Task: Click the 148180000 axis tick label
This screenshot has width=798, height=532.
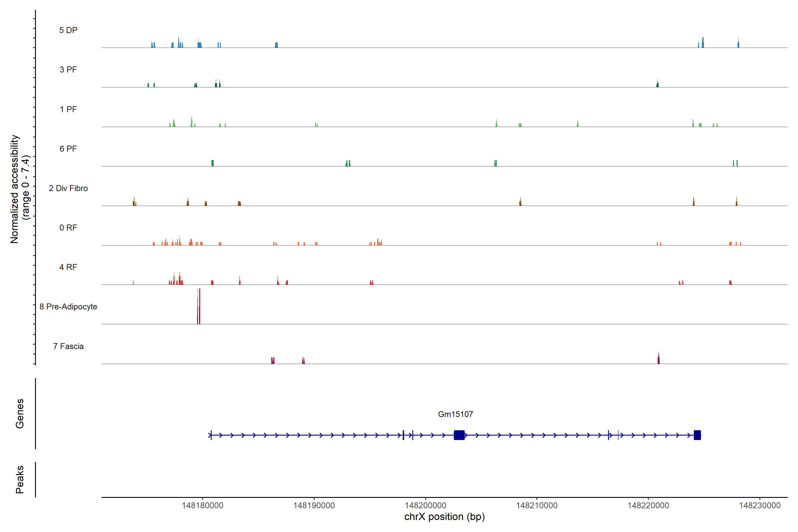Action: [x=203, y=506]
